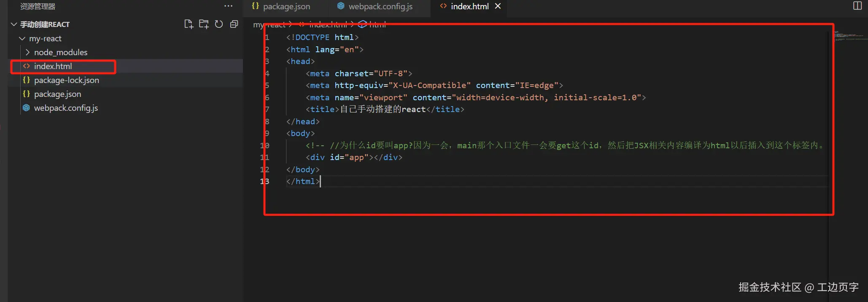The height and width of the screenshot is (302, 868).
Task: Click the title tag text on line 7
Action: click(385, 110)
